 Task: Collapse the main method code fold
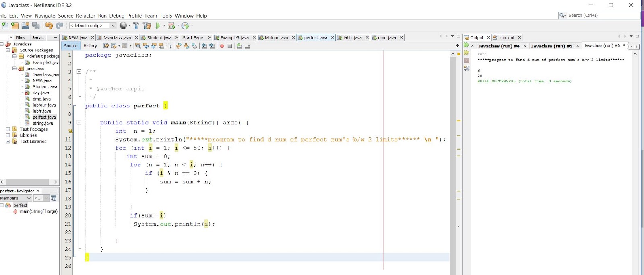click(79, 122)
